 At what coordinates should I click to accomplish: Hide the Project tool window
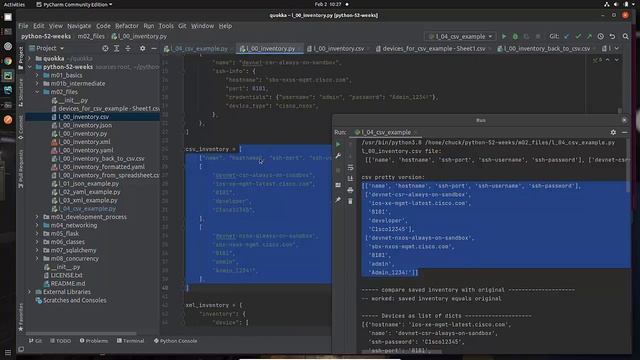[x=154, y=48]
